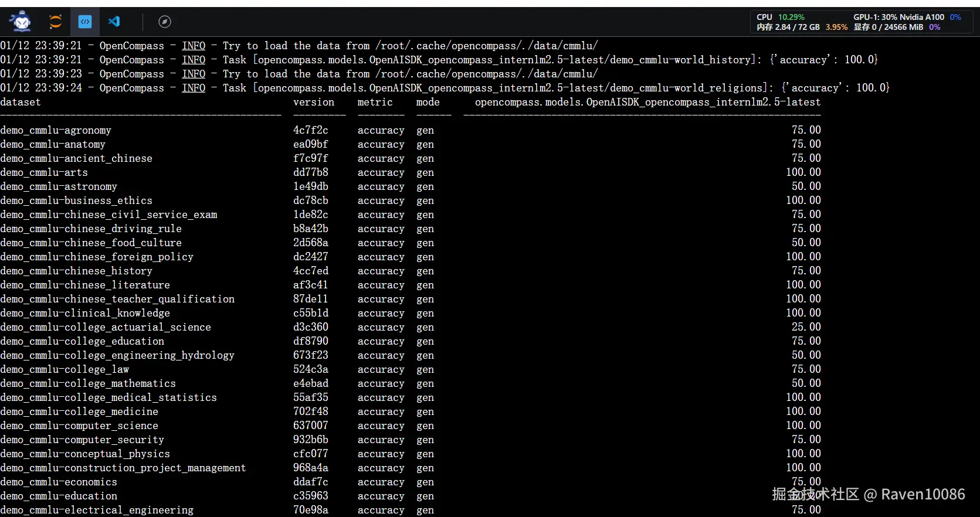Click version hash cfc077
The image size is (980, 517).
(311, 454)
